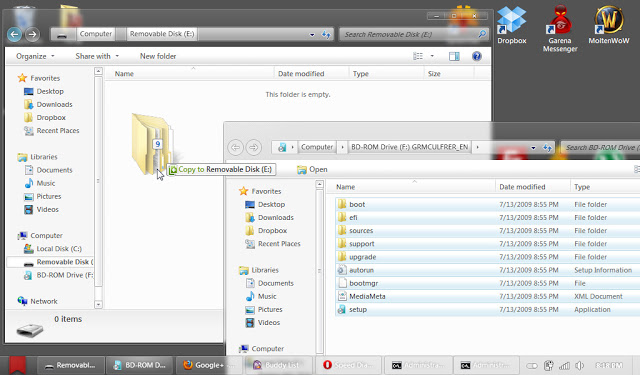This screenshot has width=640, height=375.
Task: Select the setup application icon
Action: 342,309
